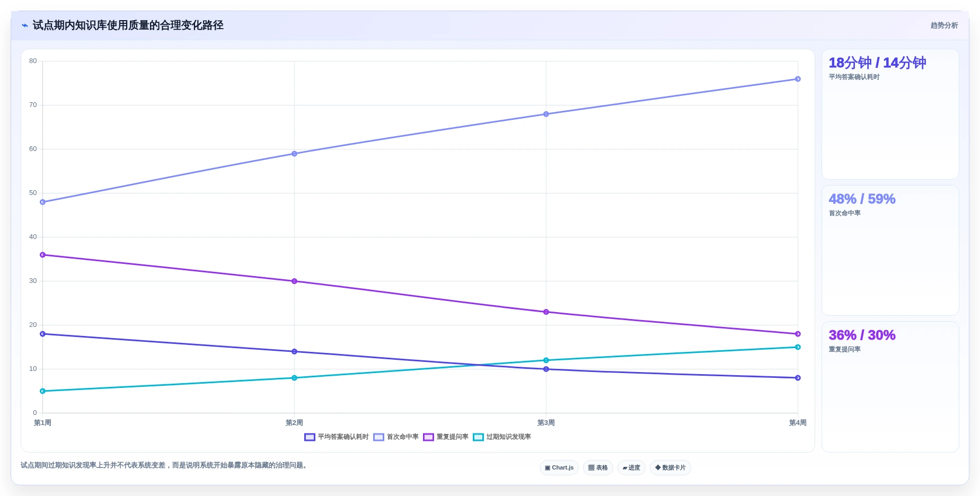Open the 48% / 59% 首次命中率 card
The height and width of the screenshot is (496, 980).
pyautogui.click(x=890, y=251)
